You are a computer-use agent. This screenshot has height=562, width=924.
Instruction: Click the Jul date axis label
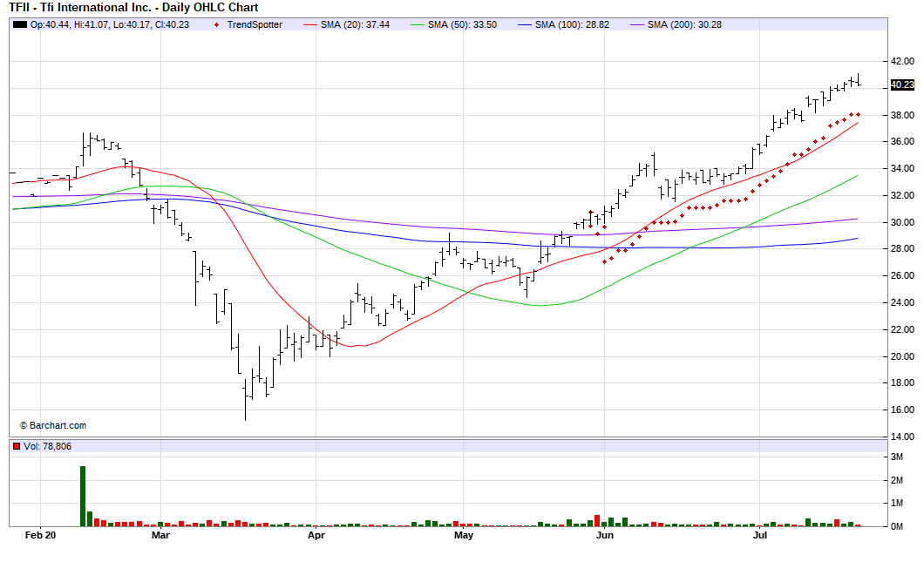tap(760, 535)
